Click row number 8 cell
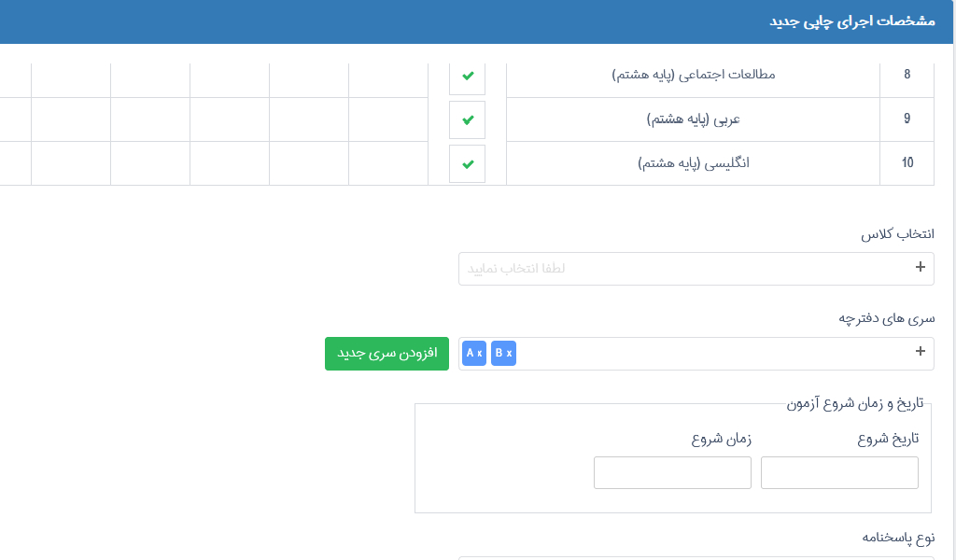Image resolution: width=956 pixels, height=560 pixels. 907,75
